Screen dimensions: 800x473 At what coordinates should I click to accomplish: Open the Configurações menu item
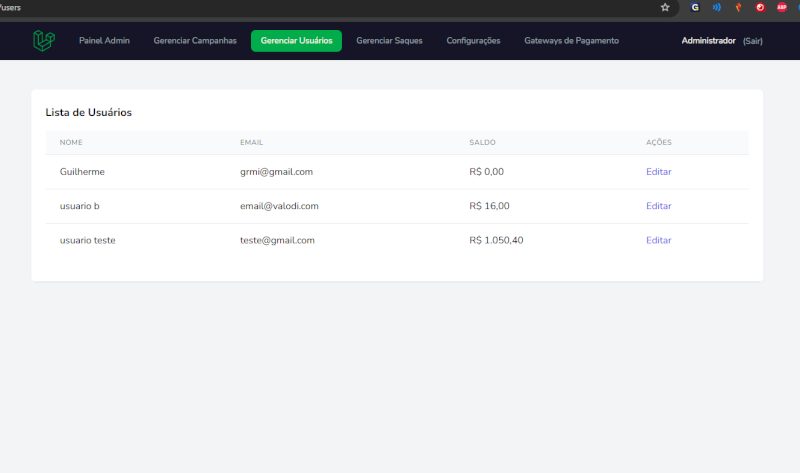coord(473,41)
